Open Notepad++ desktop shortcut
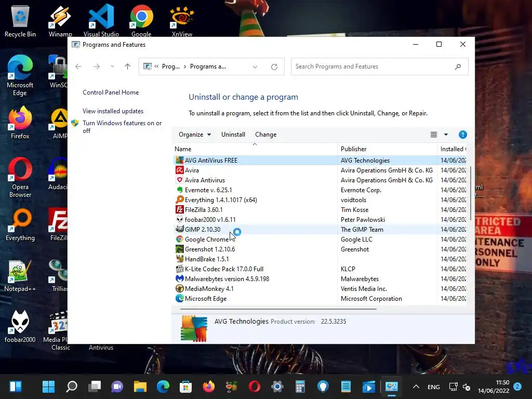 tap(20, 276)
